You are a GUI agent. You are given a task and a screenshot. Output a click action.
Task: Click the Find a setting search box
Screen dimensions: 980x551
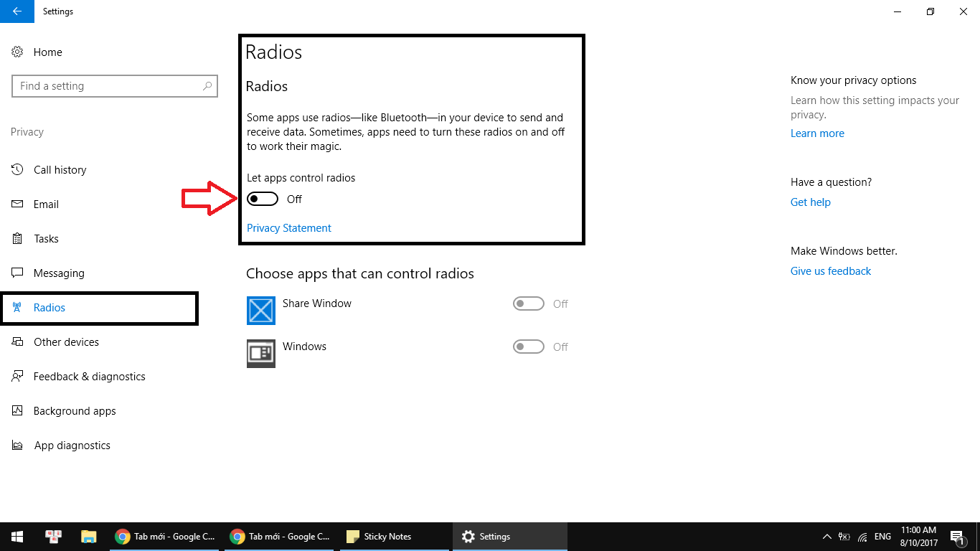(108, 86)
